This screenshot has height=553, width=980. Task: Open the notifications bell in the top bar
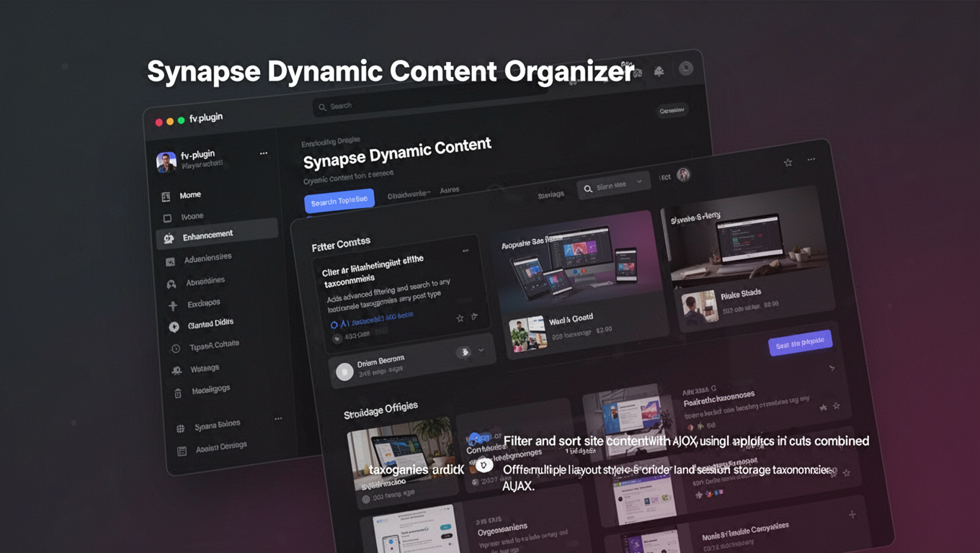659,72
